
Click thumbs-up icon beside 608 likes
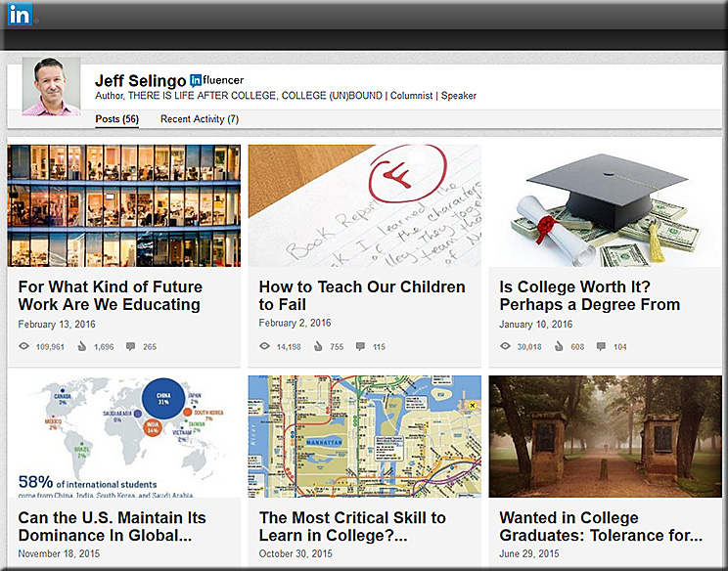pyautogui.click(x=559, y=346)
